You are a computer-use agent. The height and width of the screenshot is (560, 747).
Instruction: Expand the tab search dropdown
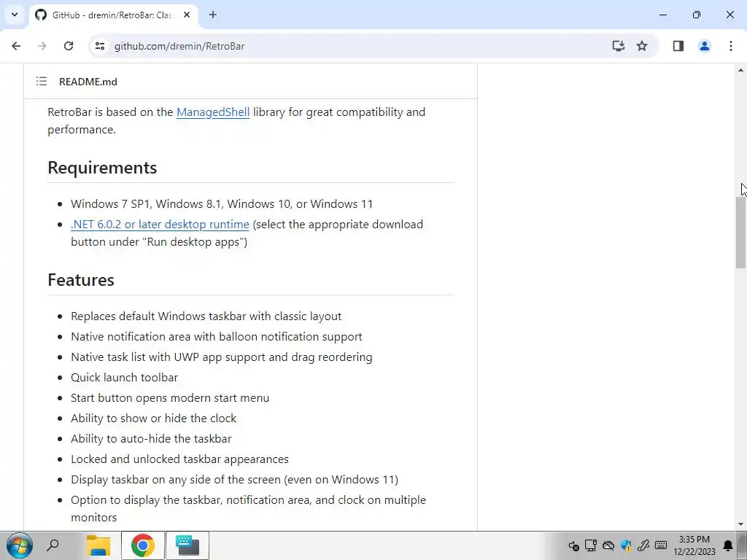[x=15, y=15]
